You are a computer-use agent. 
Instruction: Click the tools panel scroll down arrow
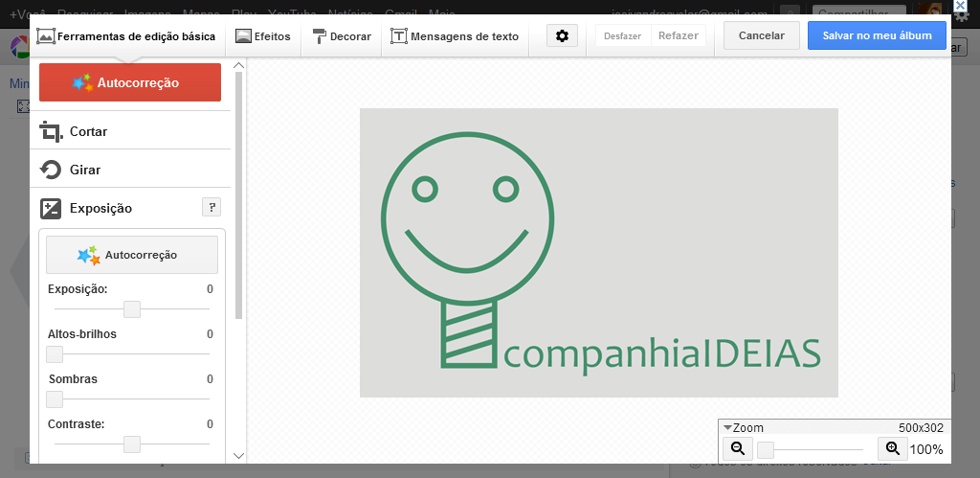(x=238, y=455)
